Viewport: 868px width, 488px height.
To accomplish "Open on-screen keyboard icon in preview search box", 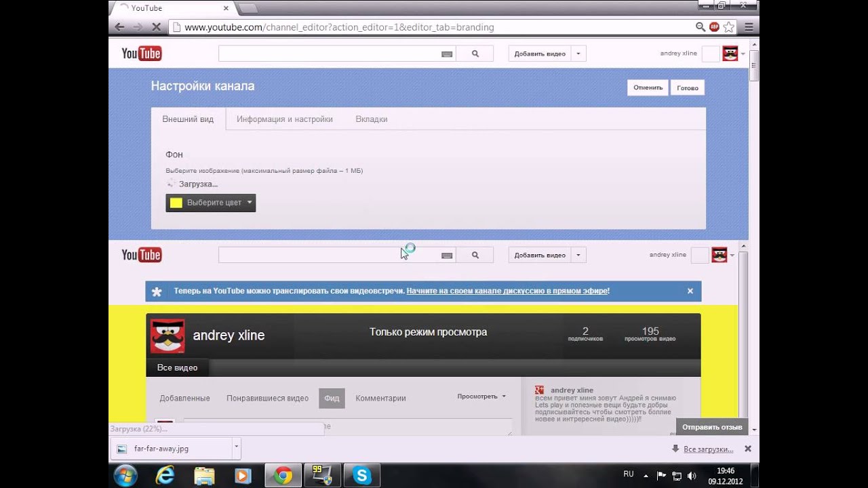I will 447,256.
